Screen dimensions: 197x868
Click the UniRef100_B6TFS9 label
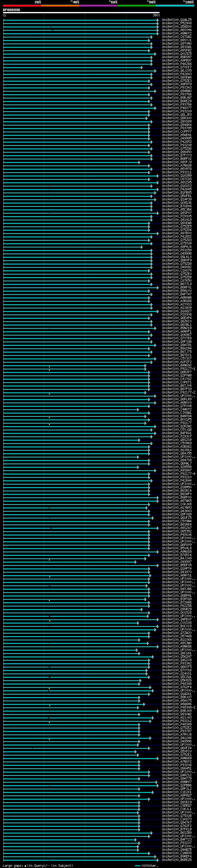tap(177, 389)
